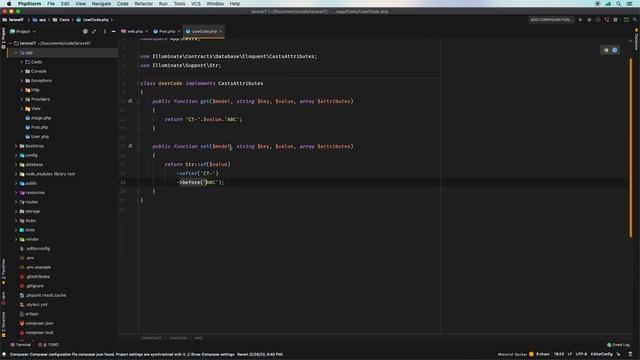Open the Terminal tool window

pyautogui.click(x=21, y=345)
